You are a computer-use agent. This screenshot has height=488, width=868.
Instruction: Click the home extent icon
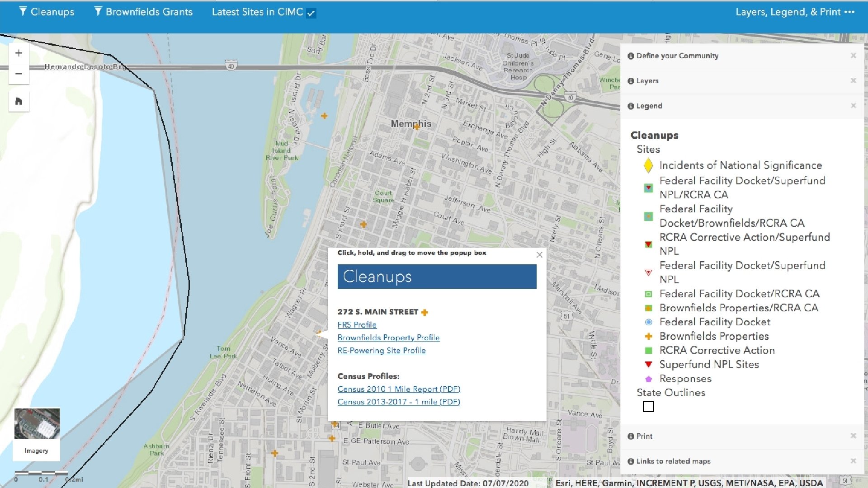19,101
